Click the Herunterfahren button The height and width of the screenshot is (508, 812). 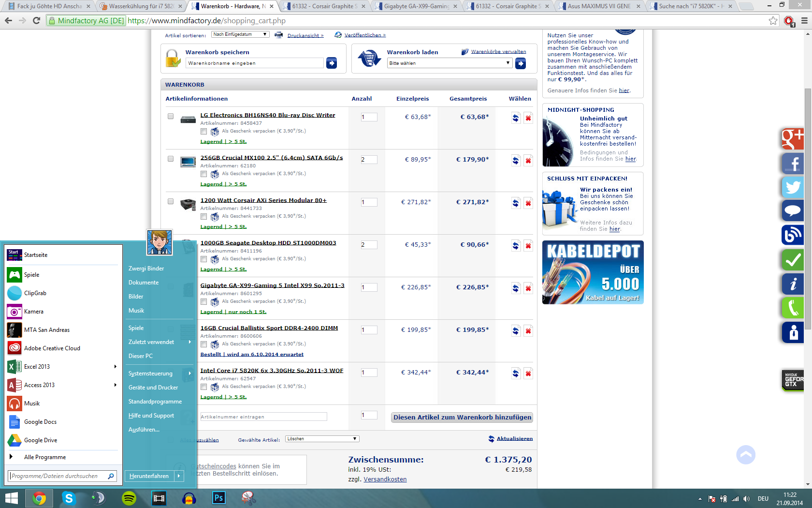(149, 476)
